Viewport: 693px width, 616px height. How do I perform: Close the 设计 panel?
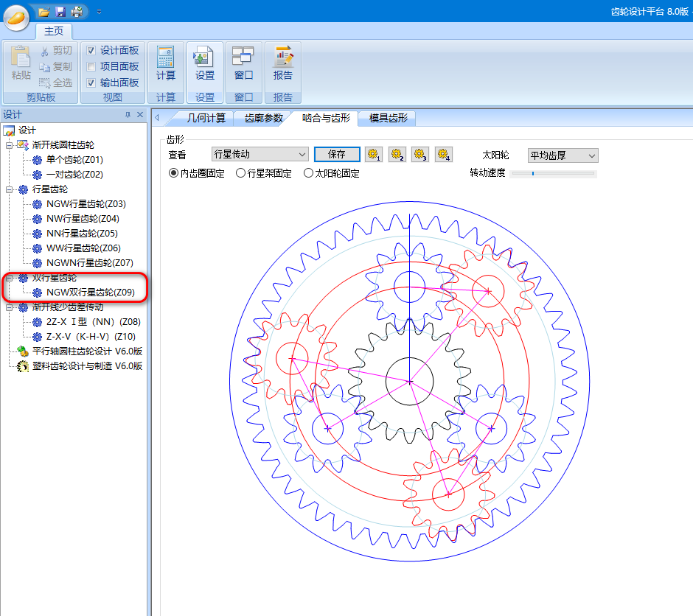(x=140, y=115)
